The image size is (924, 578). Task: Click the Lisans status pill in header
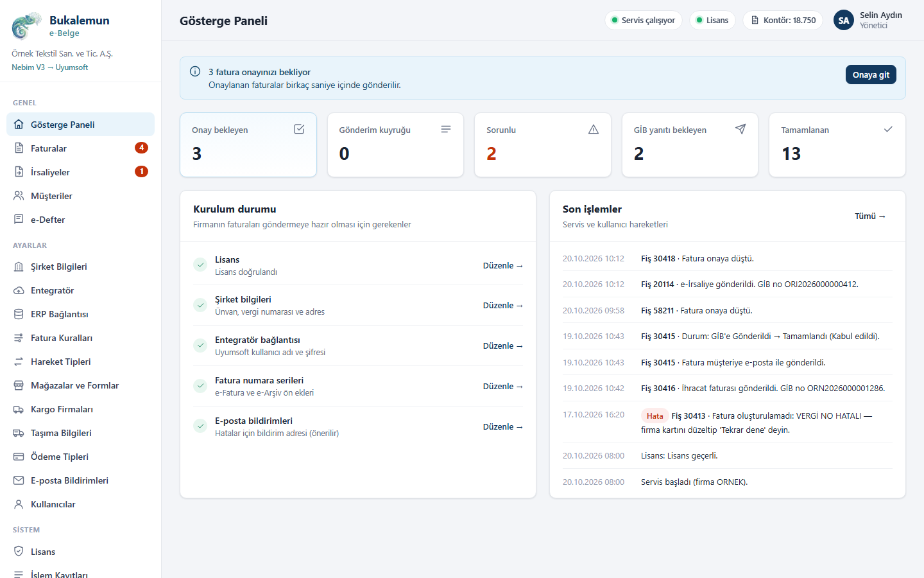pyautogui.click(x=712, y=20)
